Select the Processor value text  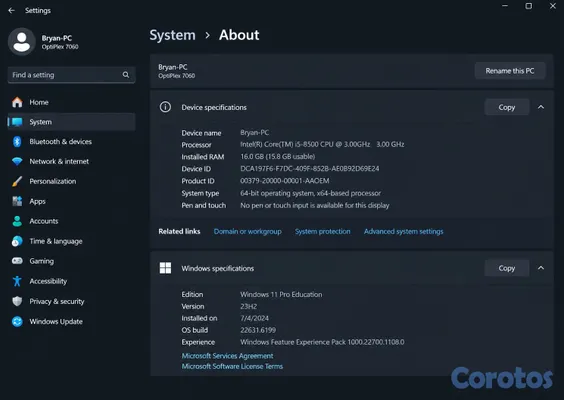pos(322,144)
